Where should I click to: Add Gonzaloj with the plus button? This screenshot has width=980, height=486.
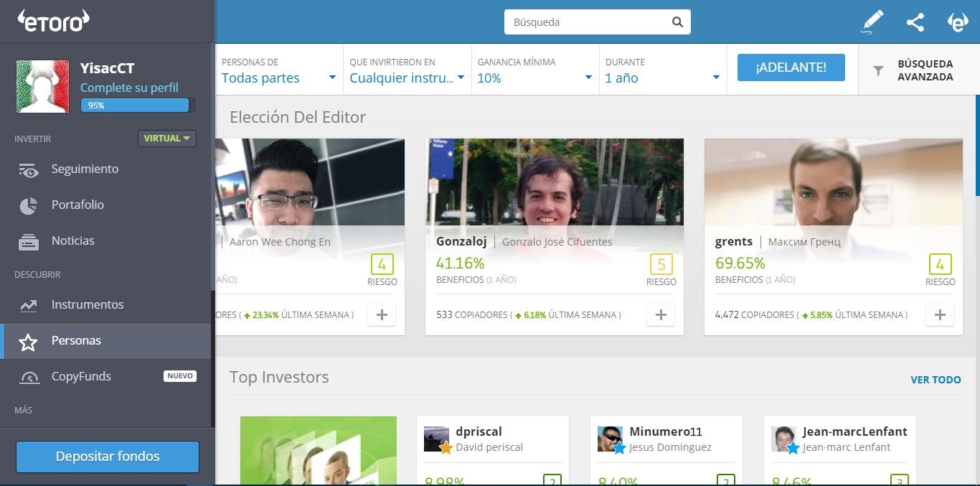661,314
